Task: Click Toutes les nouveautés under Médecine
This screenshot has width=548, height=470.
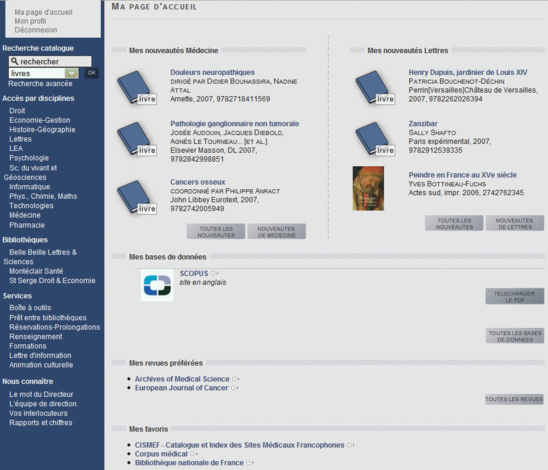Action: [x=216, y=232]
